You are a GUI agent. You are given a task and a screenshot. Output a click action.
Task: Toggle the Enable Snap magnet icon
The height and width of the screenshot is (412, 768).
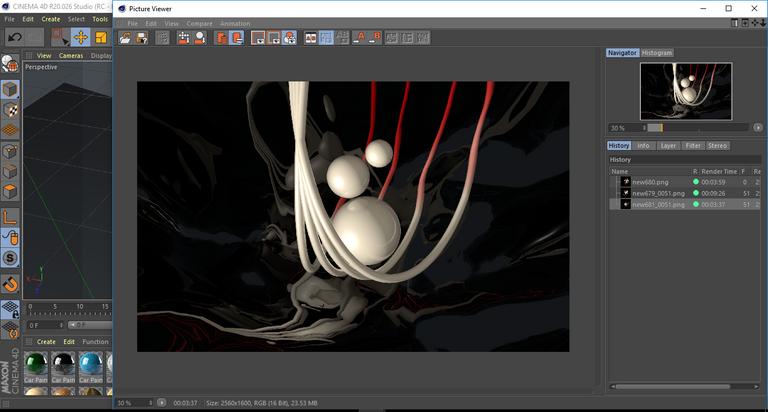point(10,284)
